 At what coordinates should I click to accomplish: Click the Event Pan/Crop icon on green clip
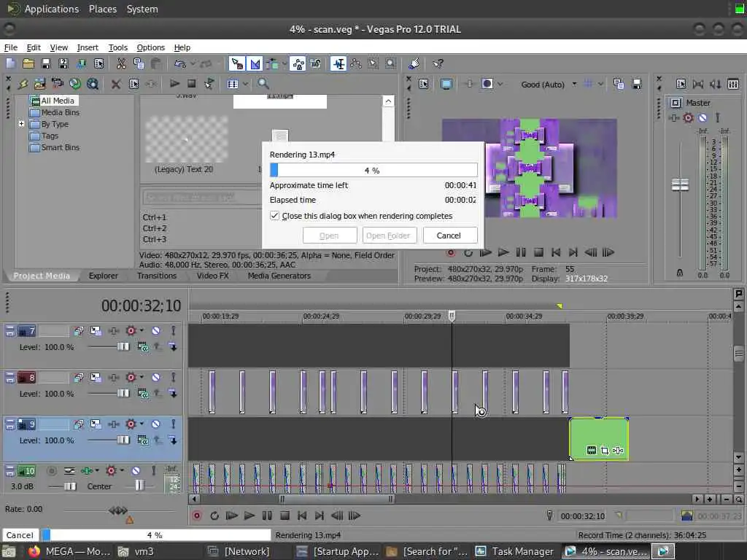pyautogui.click(x=605, y=451)
